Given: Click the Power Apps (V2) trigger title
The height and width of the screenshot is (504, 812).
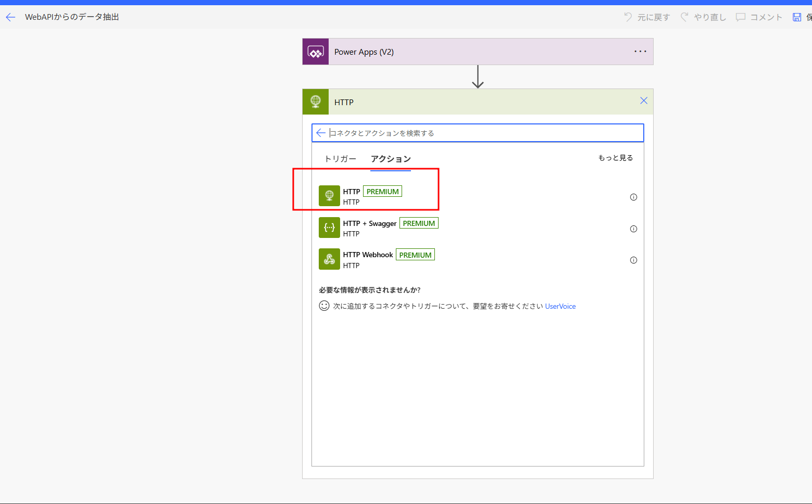Looking at the screenshot, I should point(364,52).
